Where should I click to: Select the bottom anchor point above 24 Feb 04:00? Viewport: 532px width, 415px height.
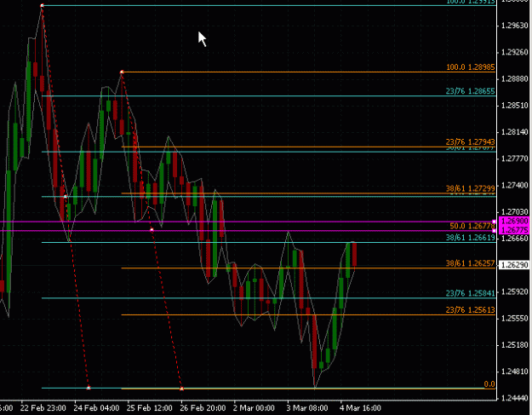coord(89,388)
